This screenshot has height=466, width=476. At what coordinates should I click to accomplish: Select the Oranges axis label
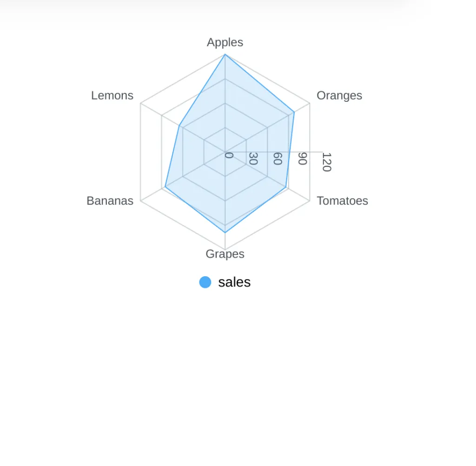(339, 95)
